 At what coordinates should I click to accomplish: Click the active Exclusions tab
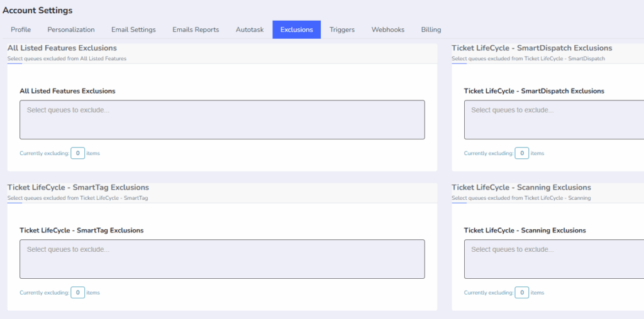297,30
